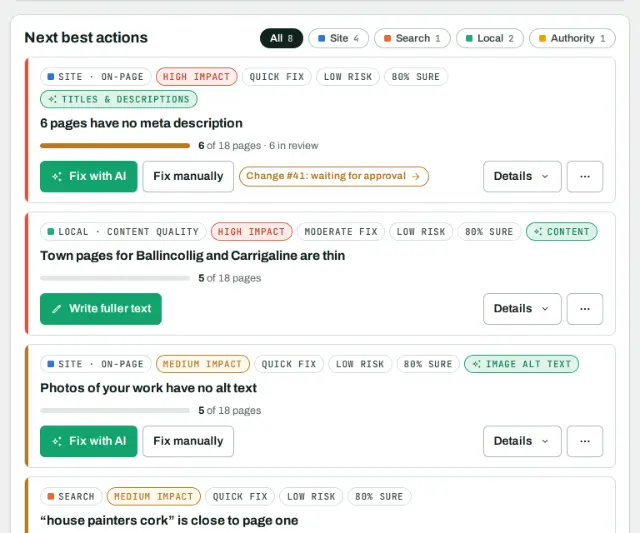Click the Next best actions heading
The height and width of the screenshot is (533, 640).
(x=86, y=38)
